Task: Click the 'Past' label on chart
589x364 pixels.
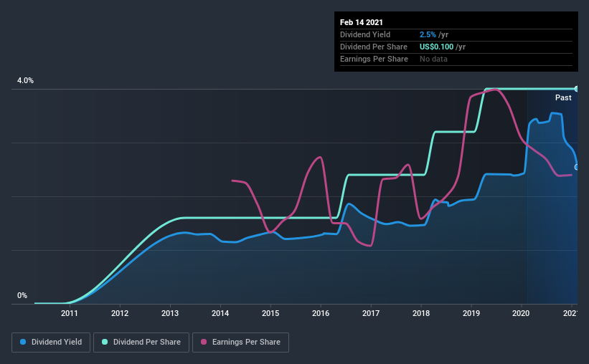Action: (563, 97)
